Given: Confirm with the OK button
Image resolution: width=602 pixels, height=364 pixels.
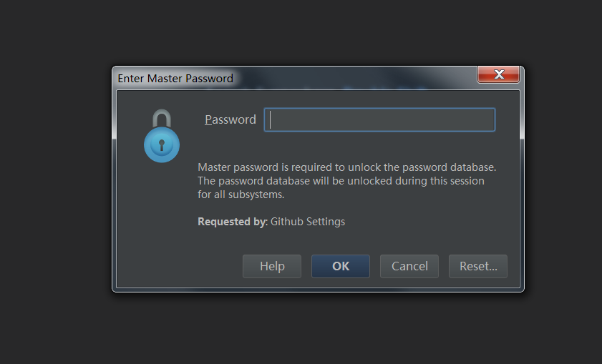Looking at the screenshot, I should pos(341,266).
